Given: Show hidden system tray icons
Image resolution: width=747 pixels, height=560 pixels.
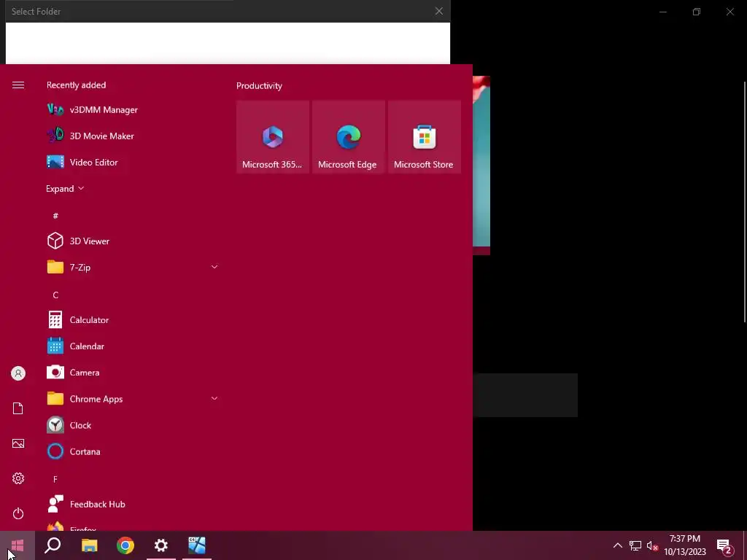Looking at the screenshot, I should 617,545.
